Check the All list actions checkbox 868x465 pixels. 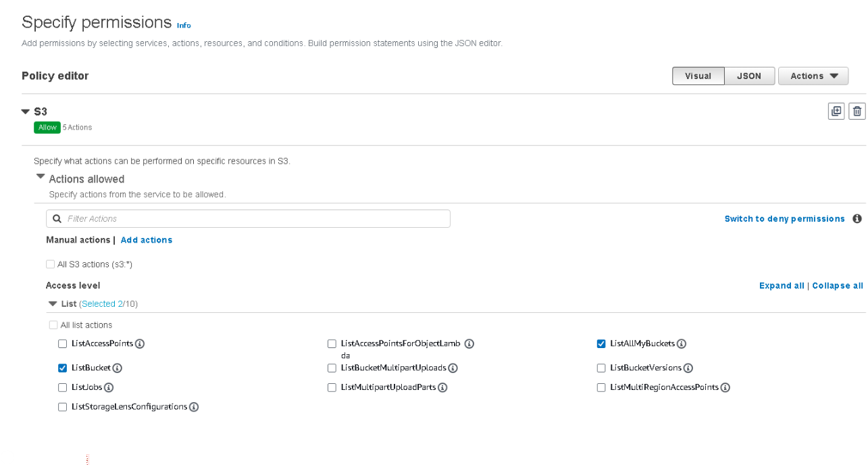pos(53,325)
